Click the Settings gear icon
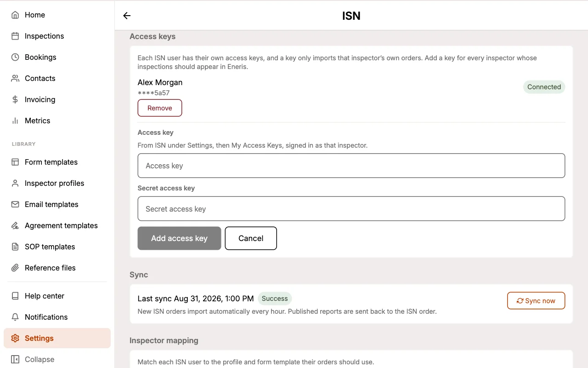Image resolution: width=588 pixels, height=368 pixels. 15,338
